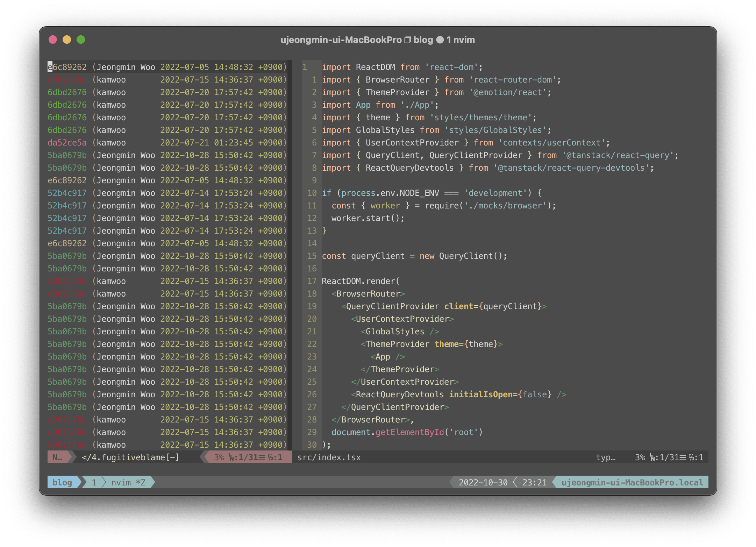Click the blame author beside the '<GlobalStyles />' line

point(126,331)
